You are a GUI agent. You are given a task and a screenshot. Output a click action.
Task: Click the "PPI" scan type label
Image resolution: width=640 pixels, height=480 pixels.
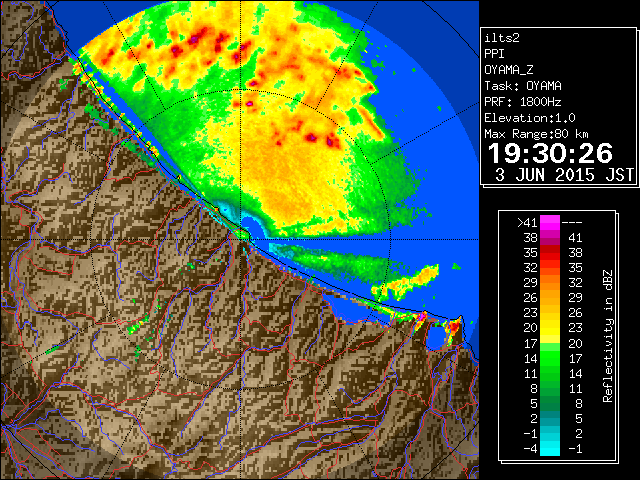[494, 54]
